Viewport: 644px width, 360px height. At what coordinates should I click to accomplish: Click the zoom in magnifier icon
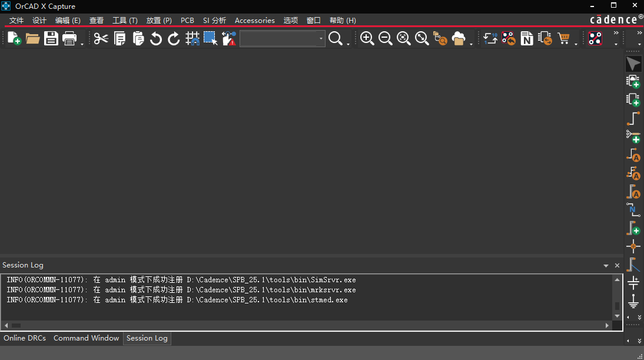tap(367, 39)
